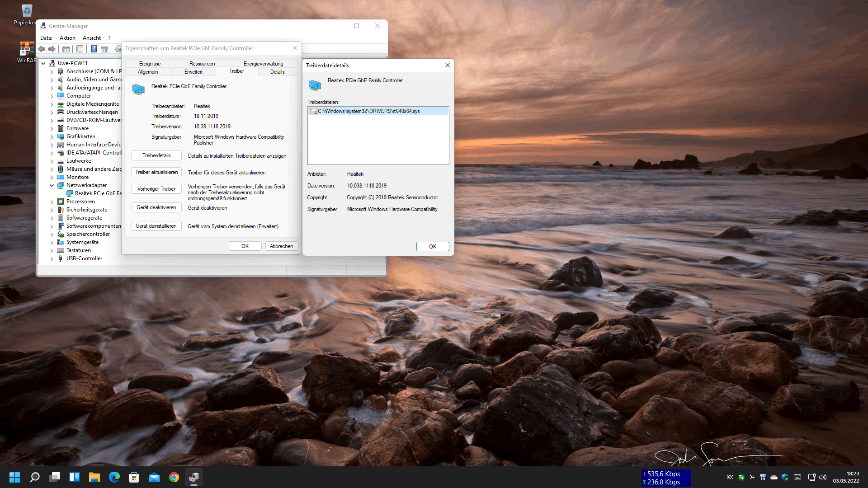
Task: Click Gerät deaktivieren button
Action: [x=156, y=207]
